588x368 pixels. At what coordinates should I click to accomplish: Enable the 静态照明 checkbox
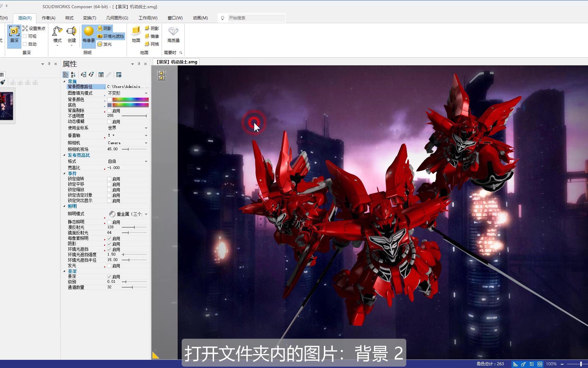(x=109, y=222)
